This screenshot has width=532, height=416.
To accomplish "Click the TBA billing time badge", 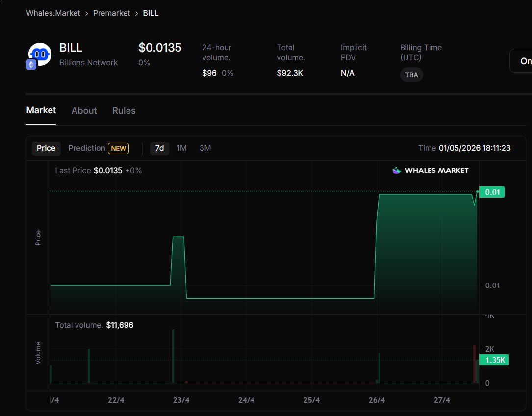I will pos(411,75).
